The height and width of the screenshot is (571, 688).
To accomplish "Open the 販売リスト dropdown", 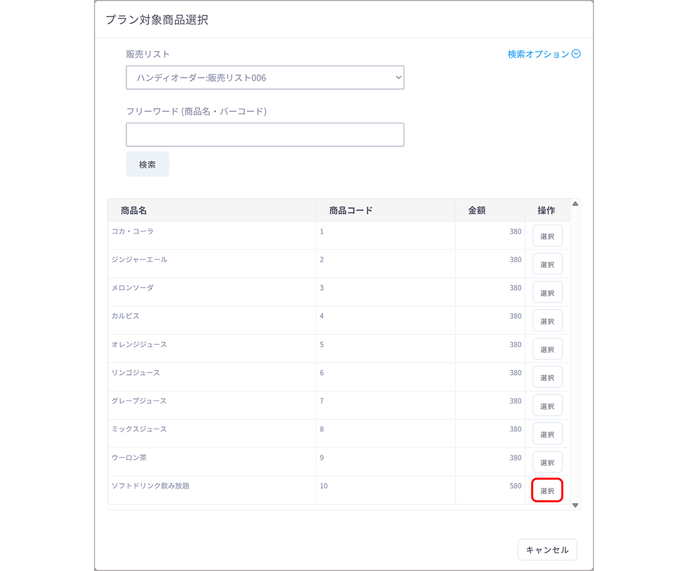I will pos(265,78).
